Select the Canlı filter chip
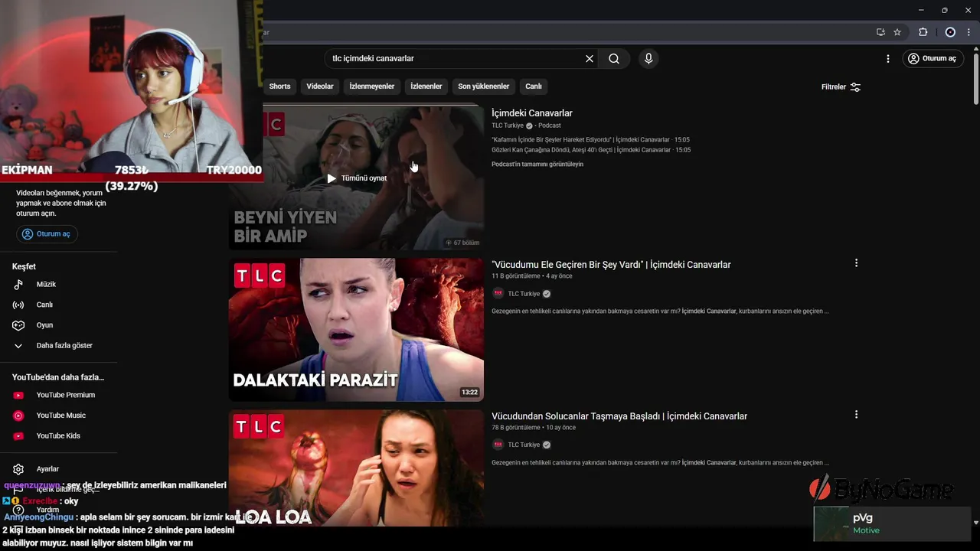Image resolution: width=980 pixels, height=551 pixels. (534, 86)
